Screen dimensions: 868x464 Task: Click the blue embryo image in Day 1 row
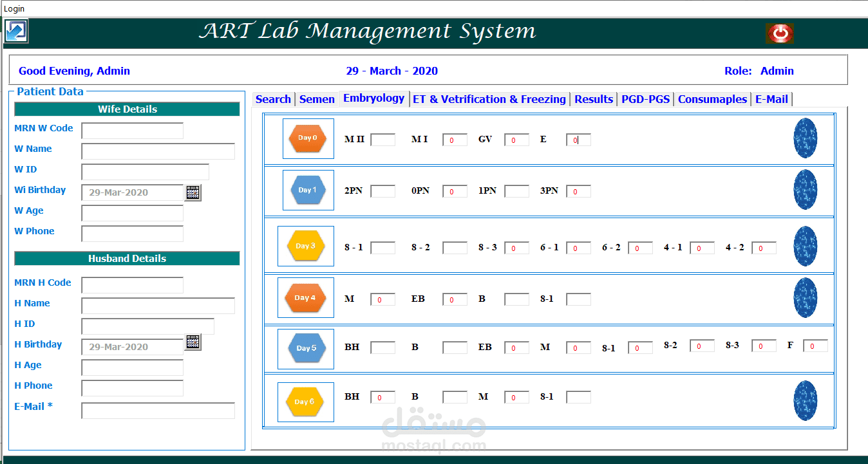[x=806, y=189]
